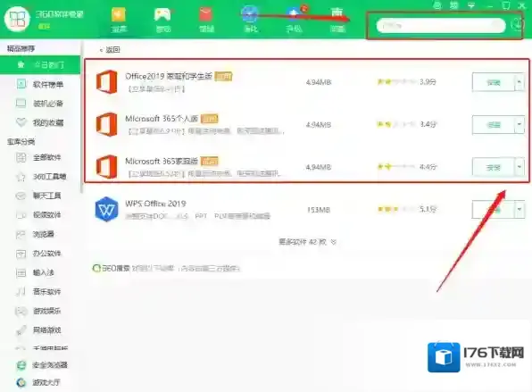Expand install options for Microsoft 365个人版
532x392 pixels.
(x=520, y=124)
